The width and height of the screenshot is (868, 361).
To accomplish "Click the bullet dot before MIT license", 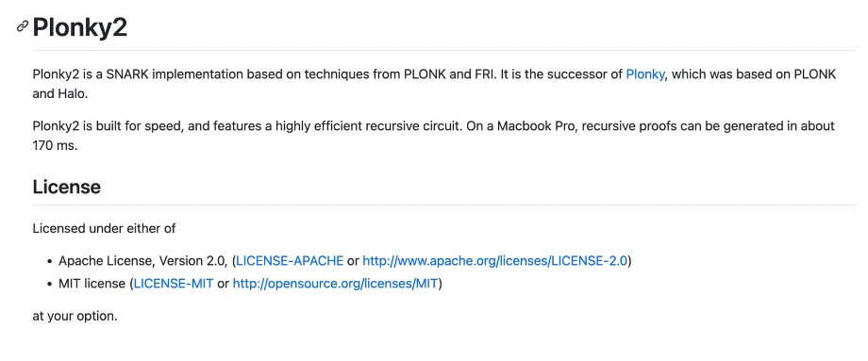I will point(50,284).
